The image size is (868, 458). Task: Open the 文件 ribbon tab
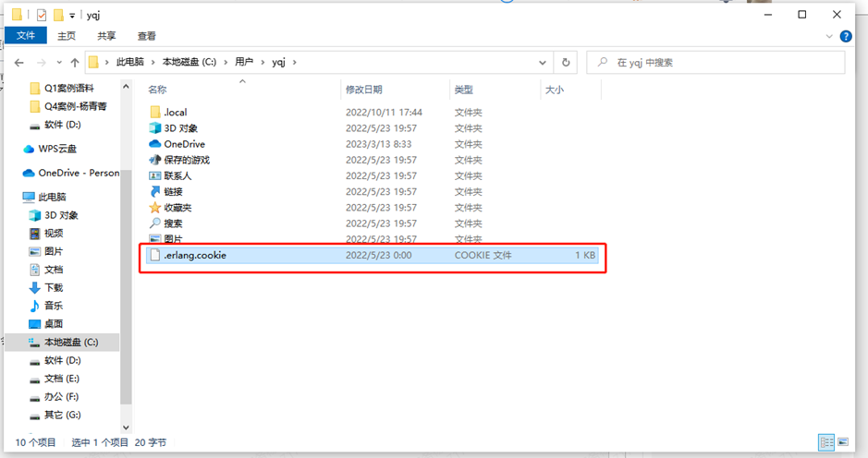coord(26,35)
